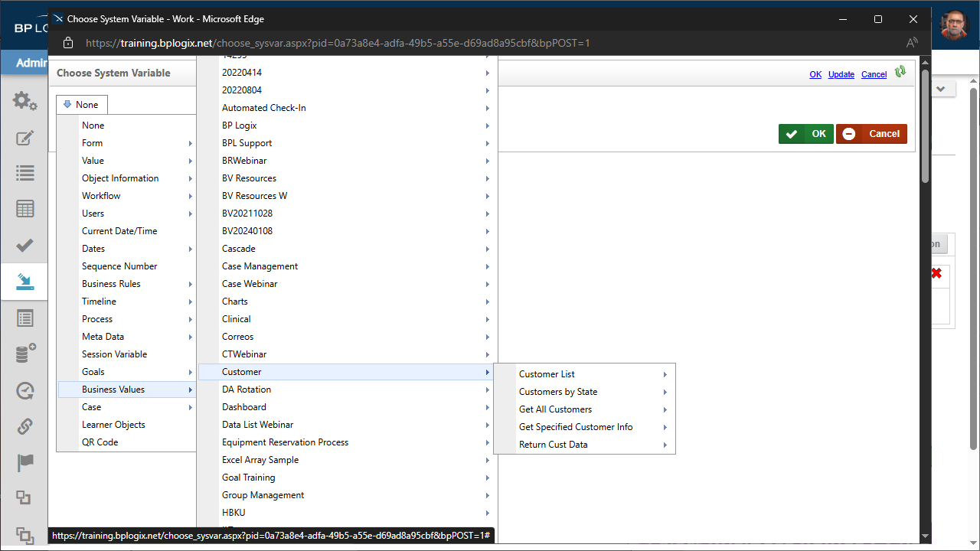
Task: Expand the Charts submenu arrow
Action: [488, 302]
